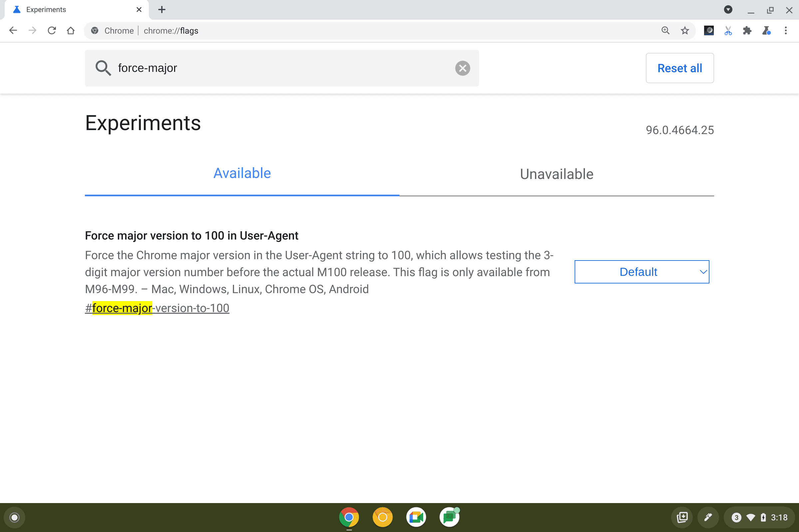Image resolution: width=799 pixels, height=532 pixels.
Task: Click the clear search input X button
Action: coord(462,68)
